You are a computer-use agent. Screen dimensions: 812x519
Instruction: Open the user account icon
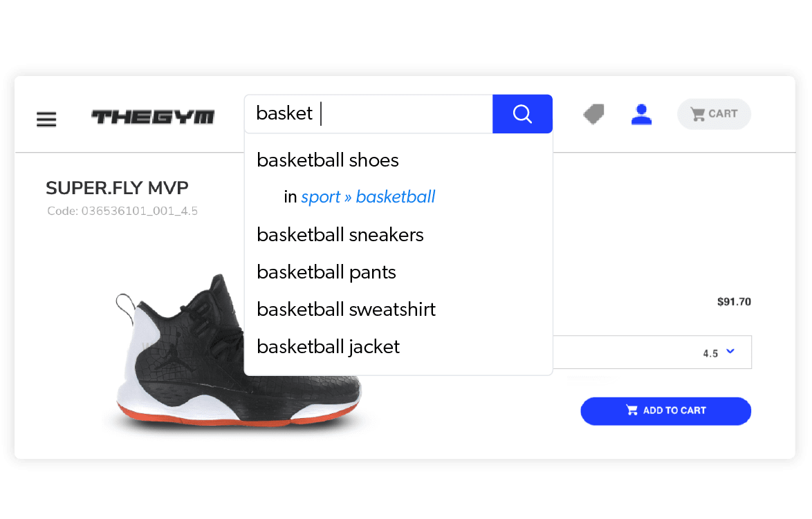641,114
